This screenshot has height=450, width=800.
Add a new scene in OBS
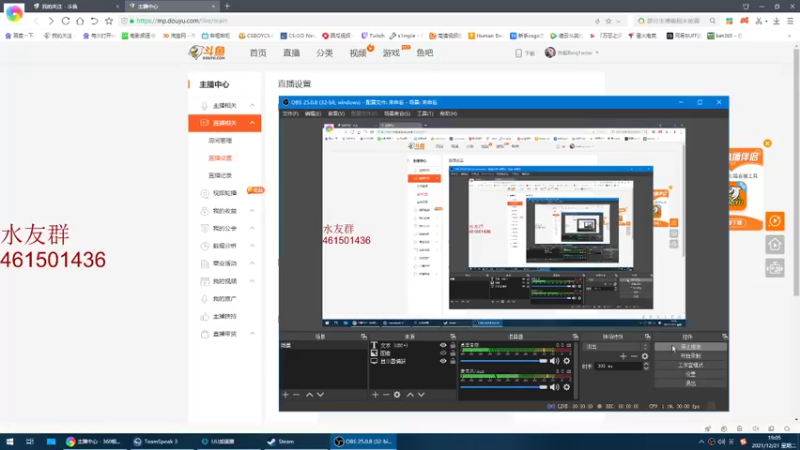pos(285,394)
